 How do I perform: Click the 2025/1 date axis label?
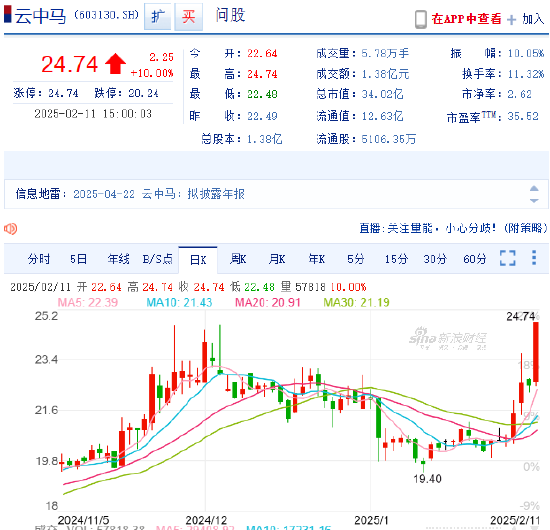(371, 520)
